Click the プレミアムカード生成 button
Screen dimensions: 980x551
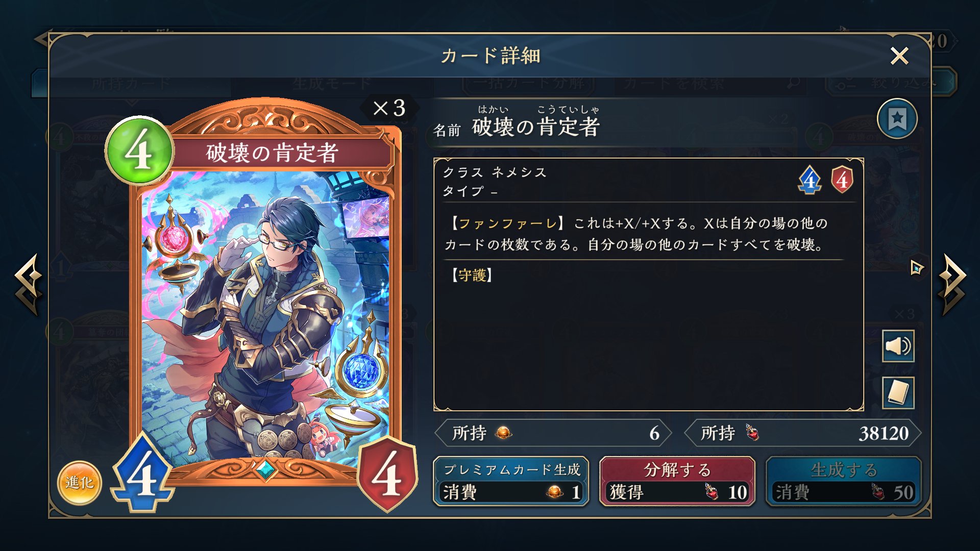coord(511,481)
